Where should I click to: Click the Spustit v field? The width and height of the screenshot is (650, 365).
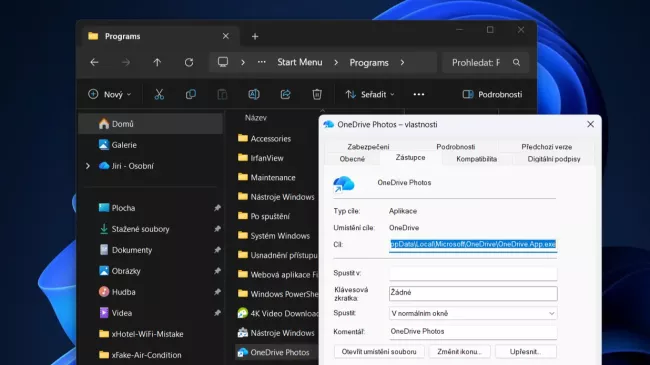[x=473, y=273]
